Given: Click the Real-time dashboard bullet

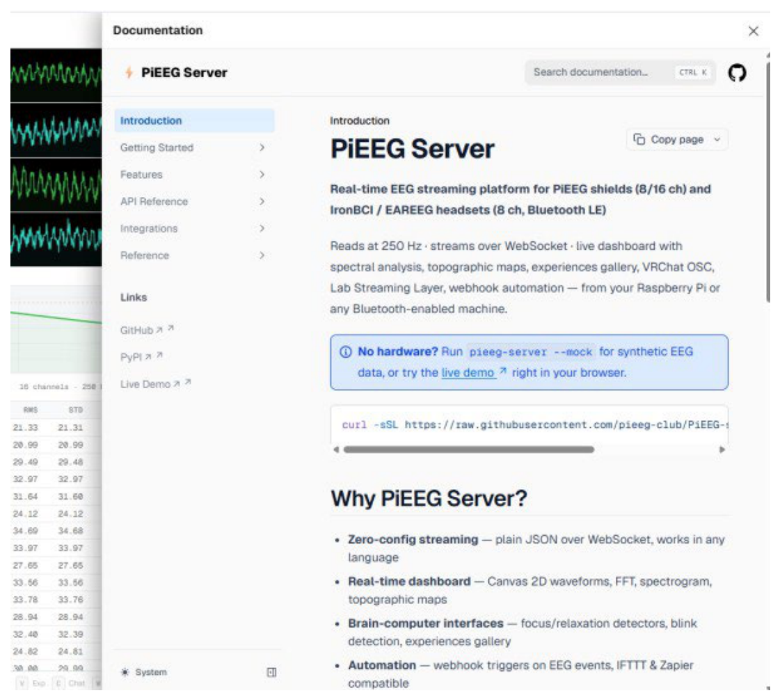Looking at the screenshot, I should [530, 590].
